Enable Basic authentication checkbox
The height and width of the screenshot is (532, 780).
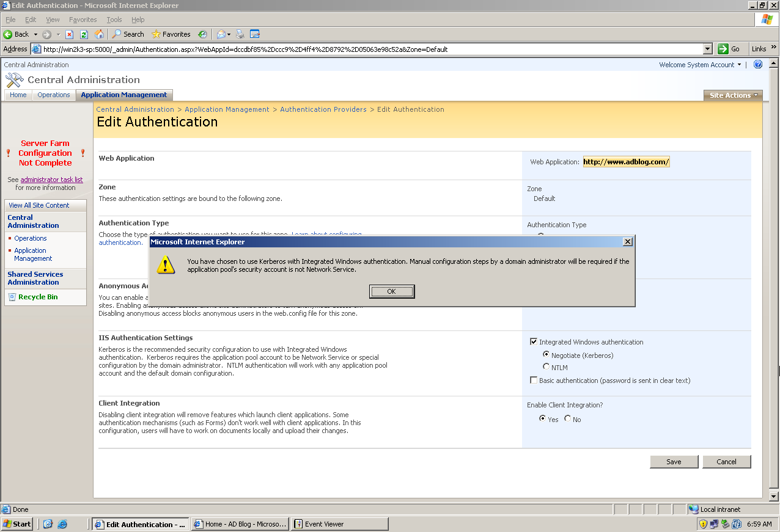pyautogui.click(x=533, y=380)
